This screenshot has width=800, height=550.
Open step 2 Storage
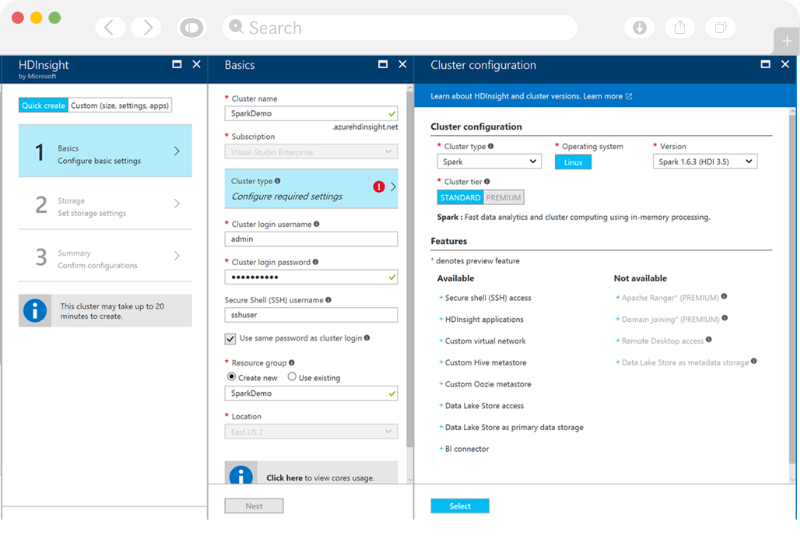(105, 204)
